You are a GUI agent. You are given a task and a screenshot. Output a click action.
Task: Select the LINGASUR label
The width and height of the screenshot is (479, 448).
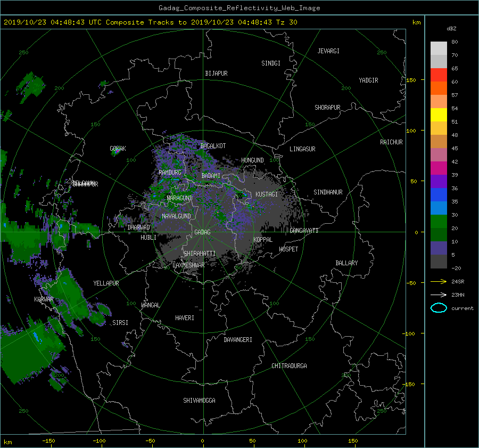[x=302, y=149]
